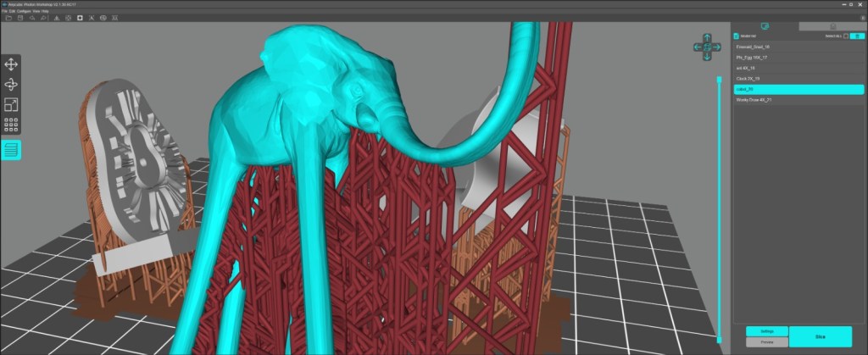Open the Configure menu
The image size is (868, 355).
[23, 10]
